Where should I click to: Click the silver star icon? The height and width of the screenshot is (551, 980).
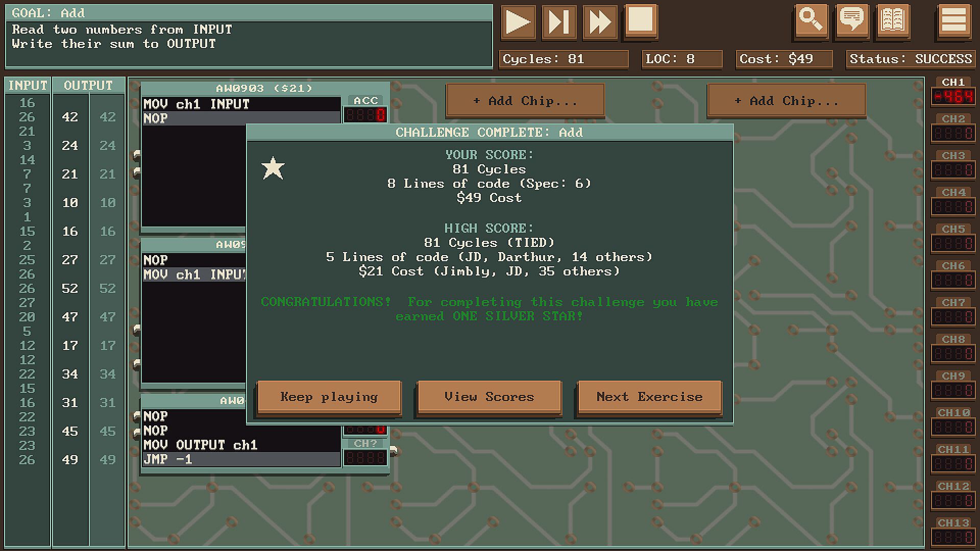(273, 168)
